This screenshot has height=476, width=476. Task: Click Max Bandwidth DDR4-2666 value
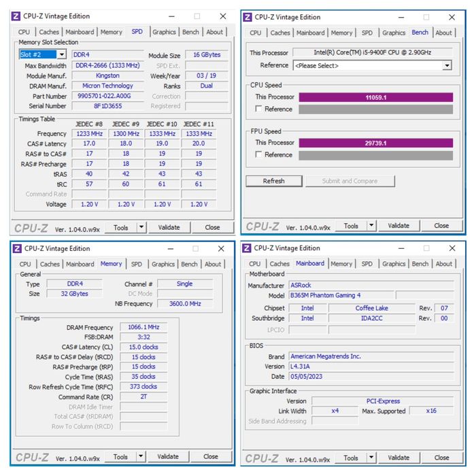click(x=107, y=65)
